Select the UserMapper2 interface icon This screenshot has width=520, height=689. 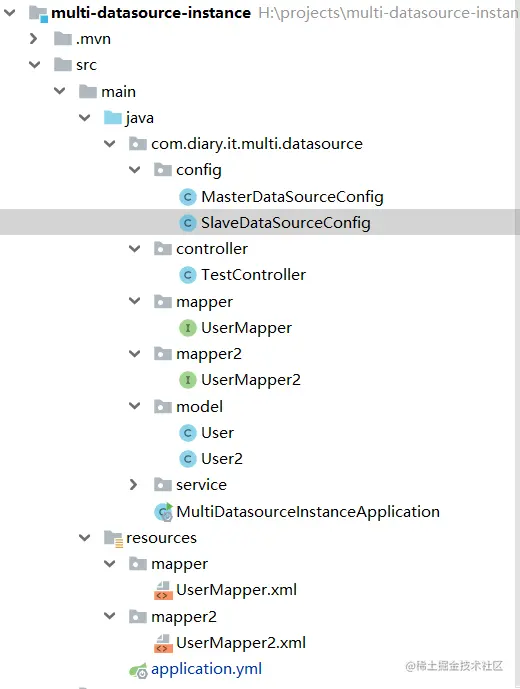188,380
